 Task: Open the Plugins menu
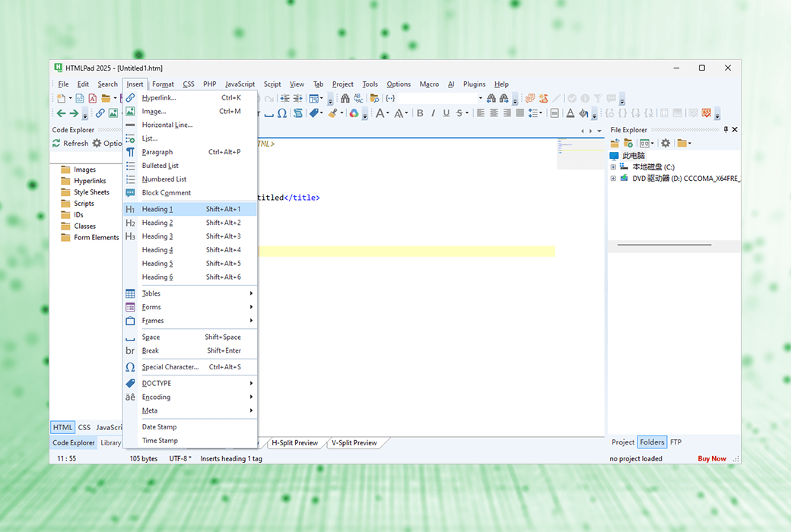point(474,84)
